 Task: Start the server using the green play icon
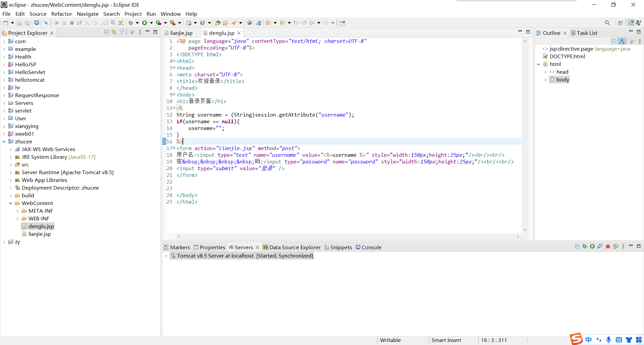[x=592, y=247]
